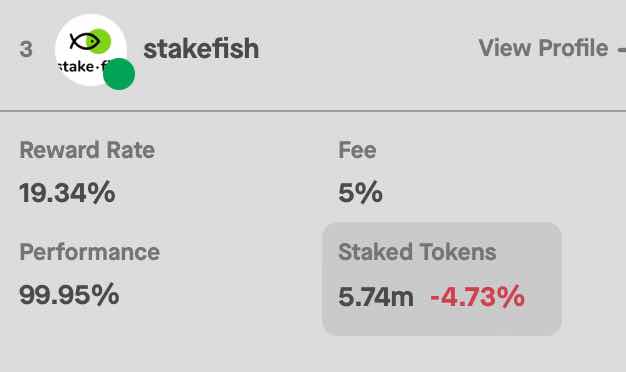626x372 pixels.
Task: Click the black fish eye graphic in logo
Action: [85, 41]
